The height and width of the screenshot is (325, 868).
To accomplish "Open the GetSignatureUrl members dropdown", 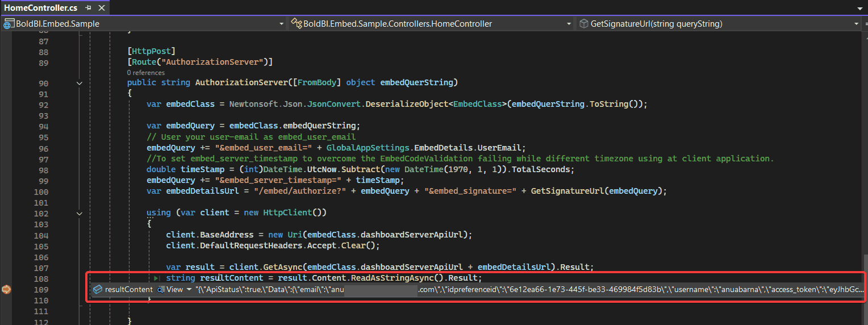I will 857,24.
